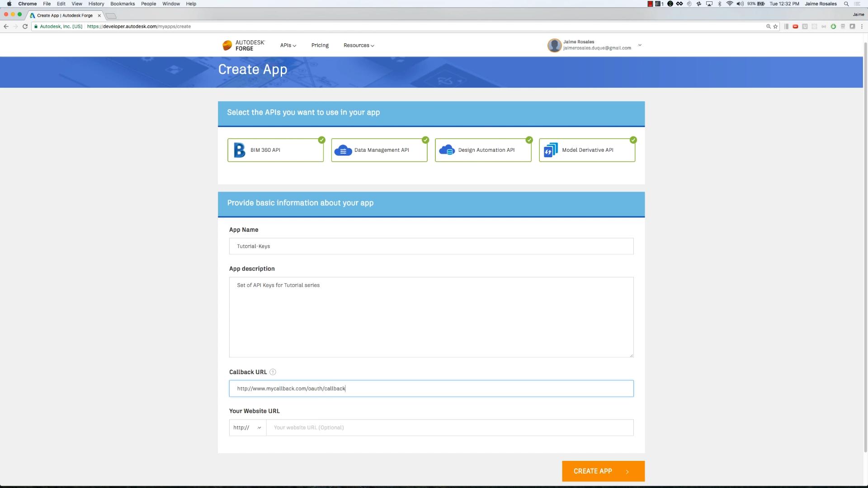Open the History menu
The height and width of the screenshot is (488, 868).
[x=96, y=4]
